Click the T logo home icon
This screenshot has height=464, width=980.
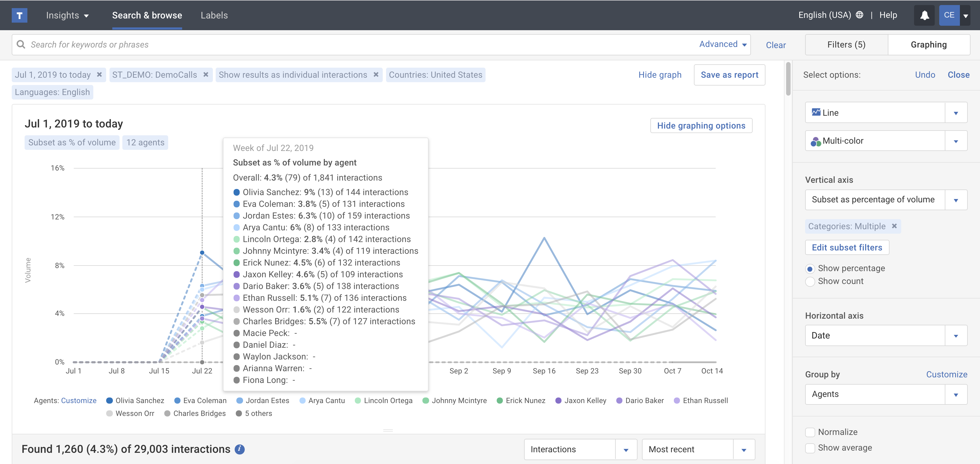(x=19, y=15)
